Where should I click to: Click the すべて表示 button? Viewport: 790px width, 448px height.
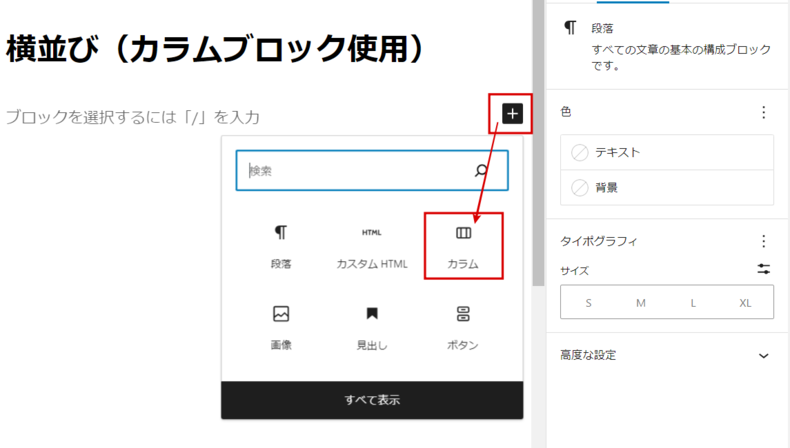tap(372, 400)
